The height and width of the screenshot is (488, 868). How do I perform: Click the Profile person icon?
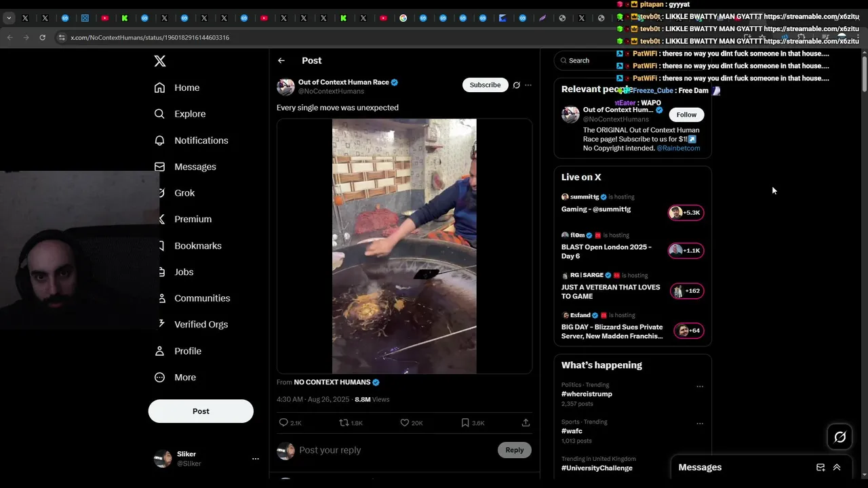(x=159, y=351)
